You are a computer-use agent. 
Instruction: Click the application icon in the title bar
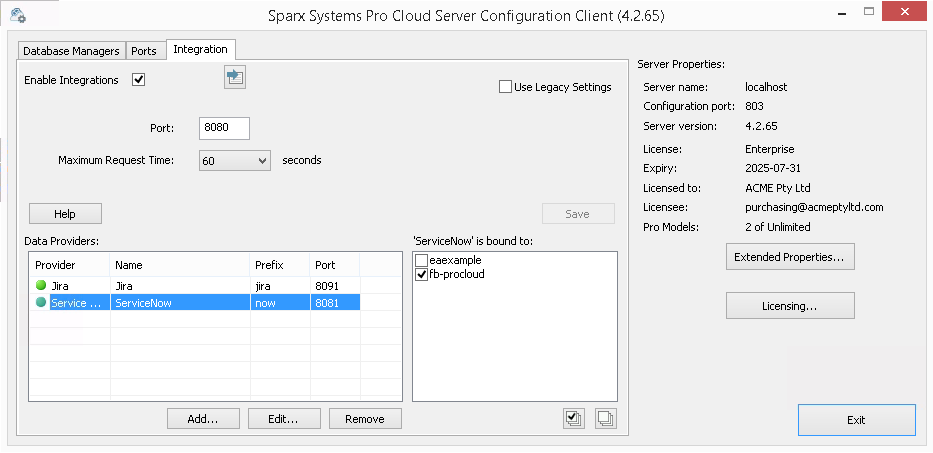(x=16, y=16)
